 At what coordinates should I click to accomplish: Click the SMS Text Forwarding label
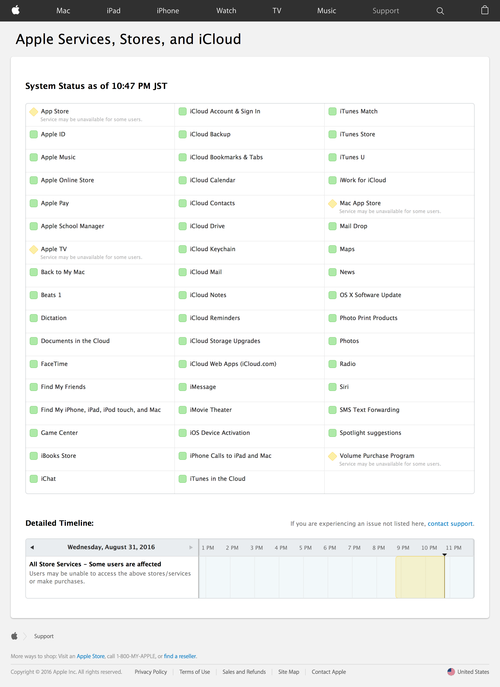[369, 410]
